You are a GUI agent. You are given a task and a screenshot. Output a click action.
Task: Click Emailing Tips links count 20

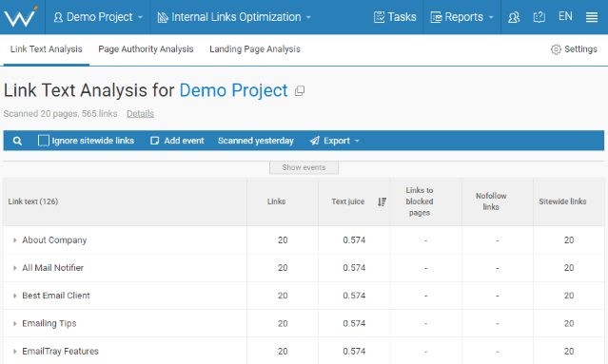point(283,323)
